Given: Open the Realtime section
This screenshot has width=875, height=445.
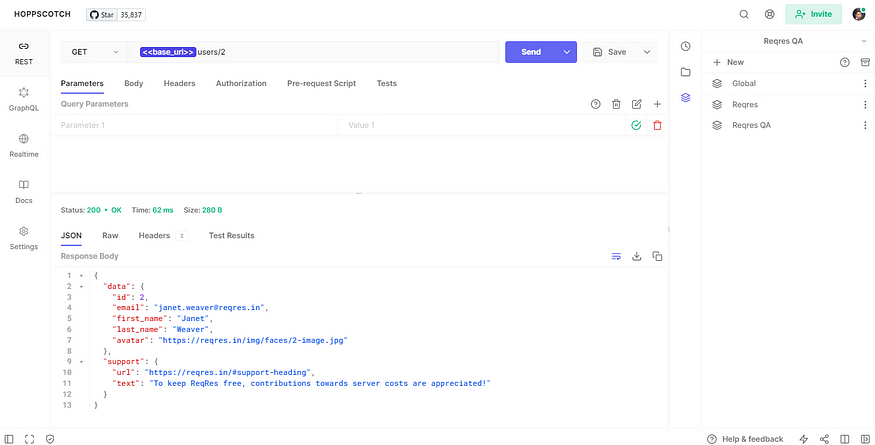Looking at the screenshot, I should pyautogui.click(x=24, y=146).
